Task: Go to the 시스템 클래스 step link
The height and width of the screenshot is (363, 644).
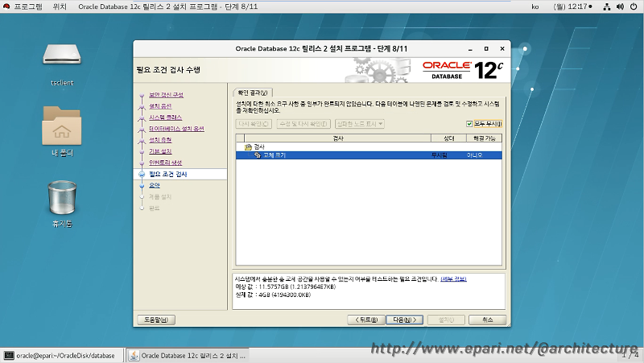Action: (x=165, y=118)
